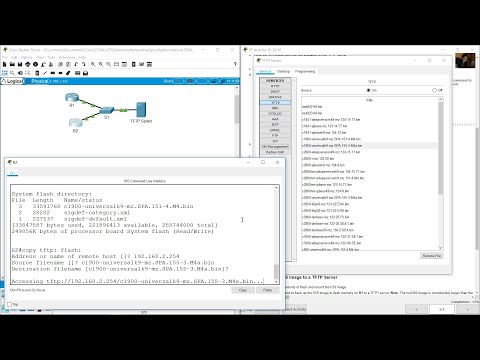This screenshot has width=480, height=360.
Task: Open the File menu in Packet Tracer
Action: click(x=5, y=57)
